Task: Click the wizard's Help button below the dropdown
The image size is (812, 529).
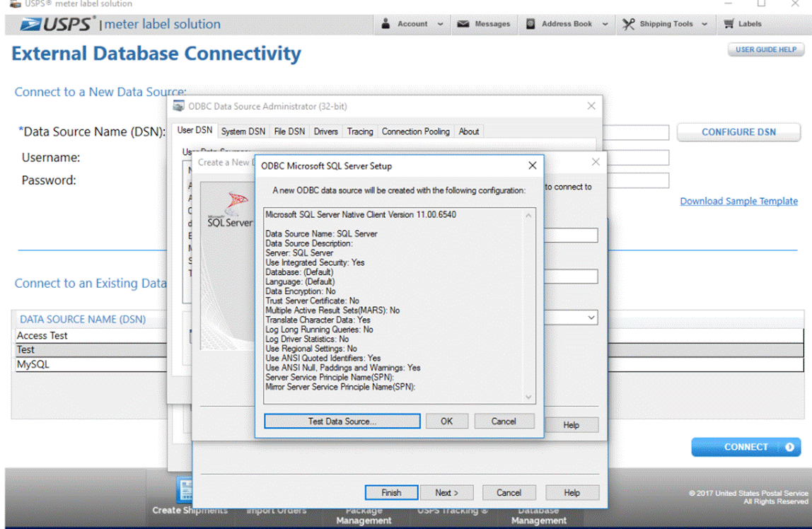Action: point(572,425)
